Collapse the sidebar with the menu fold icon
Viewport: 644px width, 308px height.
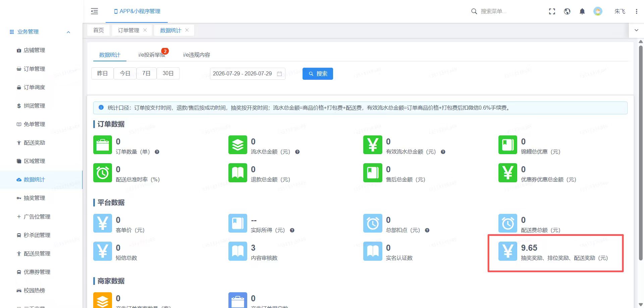(x=95, y=11)
